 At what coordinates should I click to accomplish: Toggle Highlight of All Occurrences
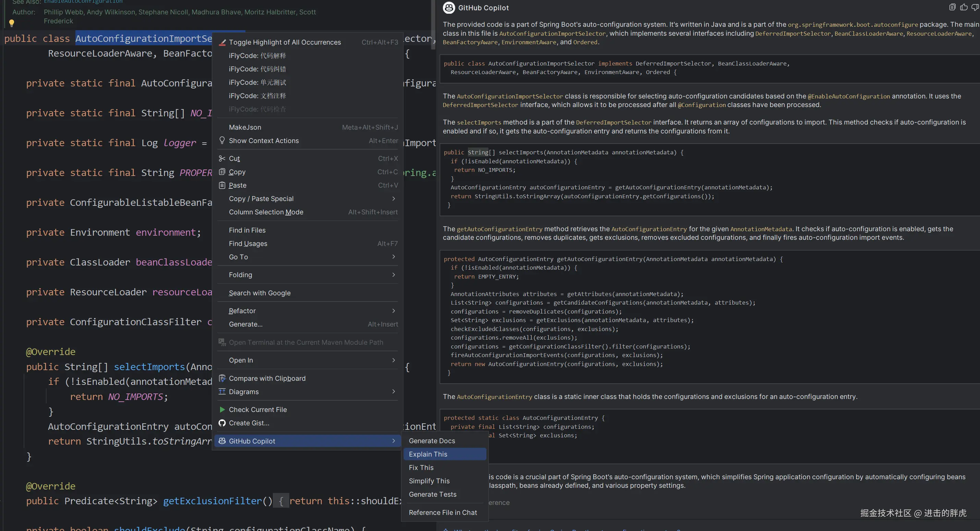click(285, 42)
